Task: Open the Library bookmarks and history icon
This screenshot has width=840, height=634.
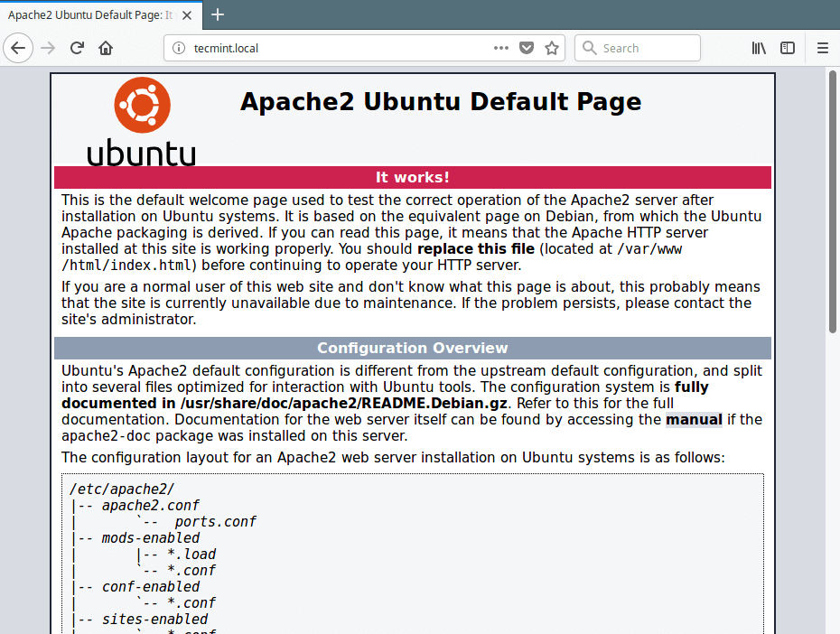Action: (759, 48)
